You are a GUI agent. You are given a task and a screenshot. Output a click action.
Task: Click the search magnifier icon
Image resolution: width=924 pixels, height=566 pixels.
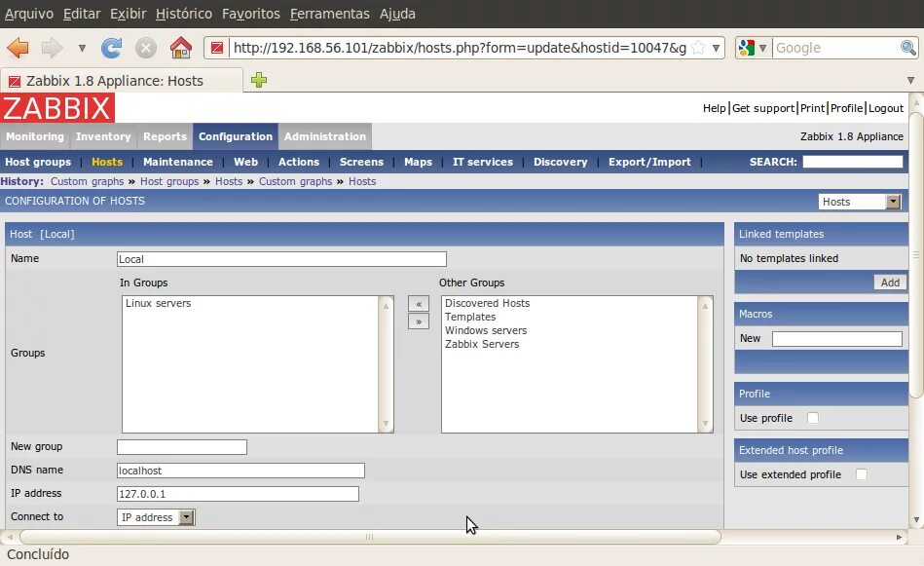(x=908, y=48)
